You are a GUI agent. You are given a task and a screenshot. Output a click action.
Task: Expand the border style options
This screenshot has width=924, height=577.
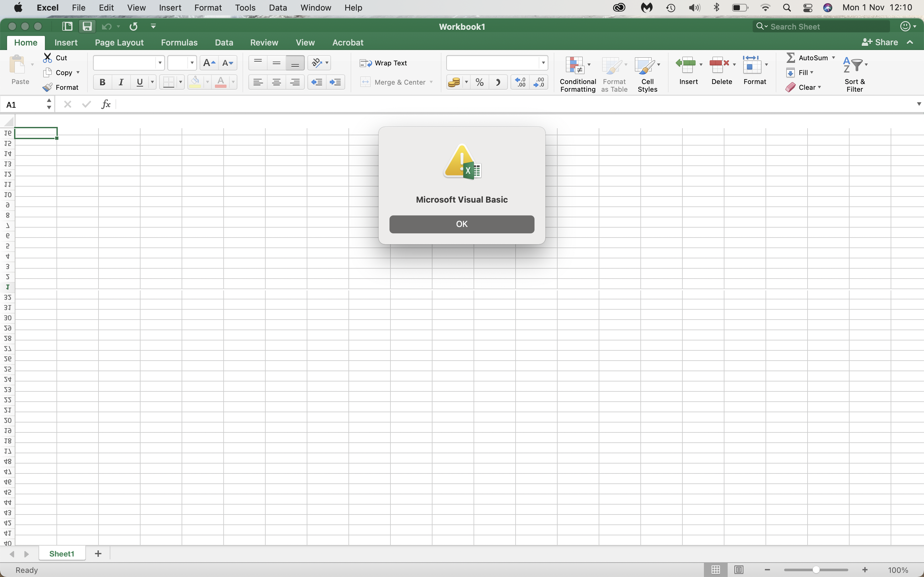pyautogui.click(x=181, y=82)
